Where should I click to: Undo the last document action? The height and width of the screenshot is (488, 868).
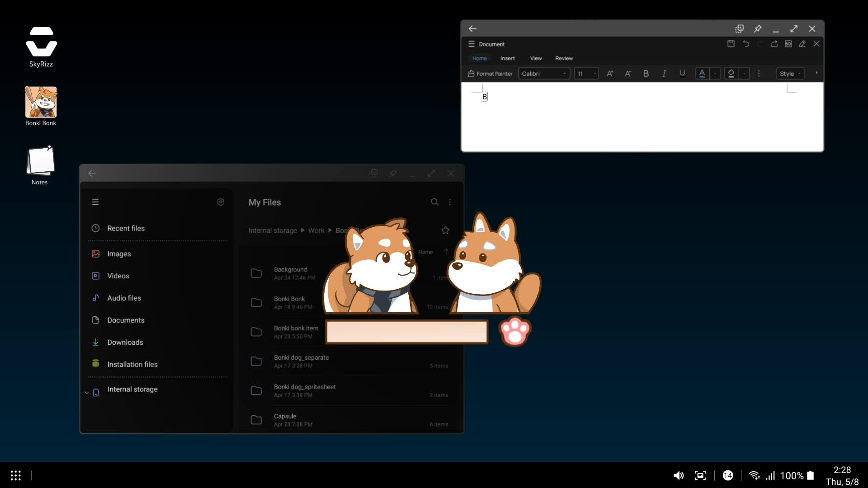click(746, 44)
